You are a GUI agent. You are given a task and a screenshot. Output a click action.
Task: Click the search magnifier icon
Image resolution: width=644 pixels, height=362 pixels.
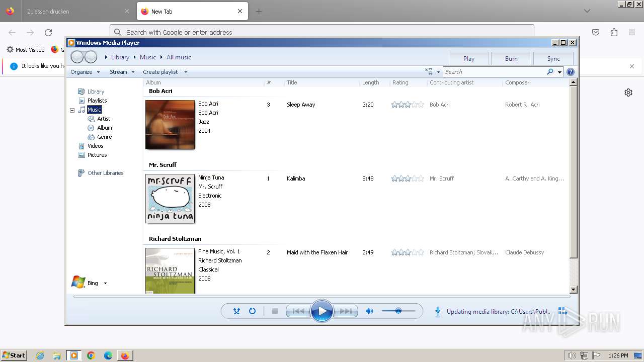(x=550, y=72)
